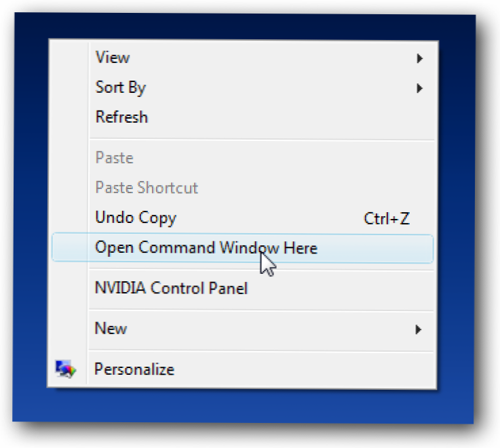The width and height of the screenshot is (500, 448).
Task: Choose the Paste Shortcut entry
Action: 147,188
